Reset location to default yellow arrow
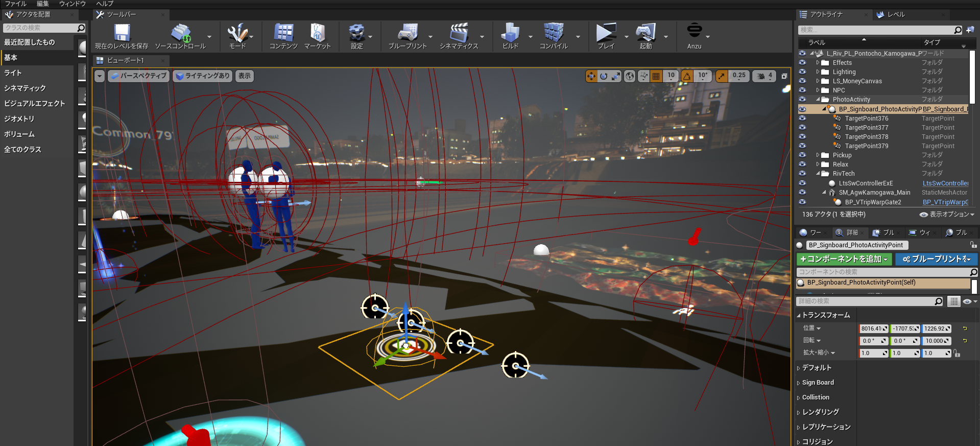 click(x=965, y=328)
